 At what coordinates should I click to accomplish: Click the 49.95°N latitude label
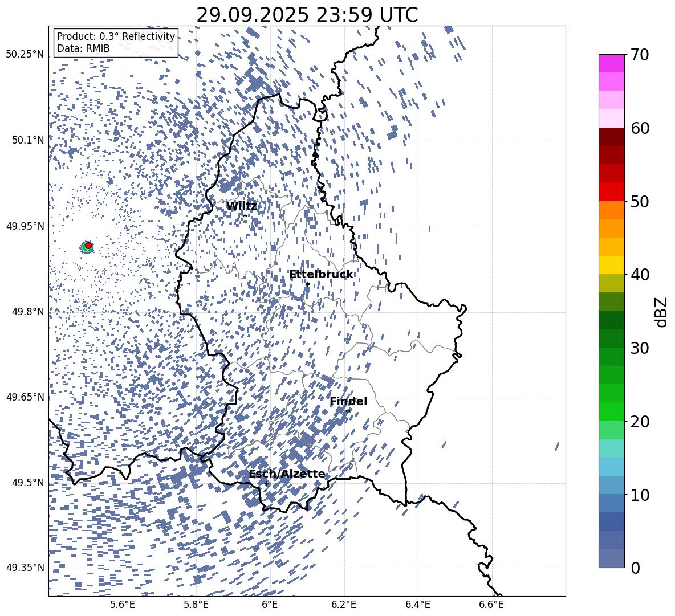tap(25, 226)
